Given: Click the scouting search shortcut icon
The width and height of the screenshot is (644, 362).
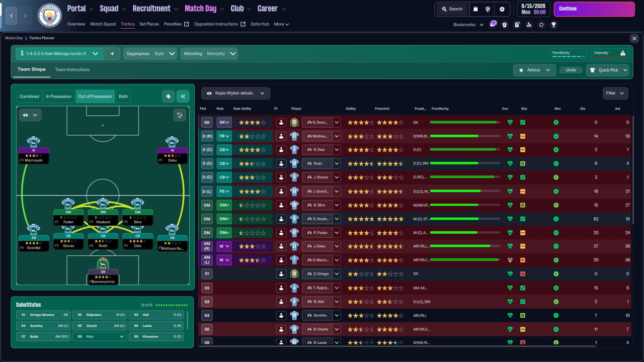Looking at the screenshot, I should click(529, 24).
